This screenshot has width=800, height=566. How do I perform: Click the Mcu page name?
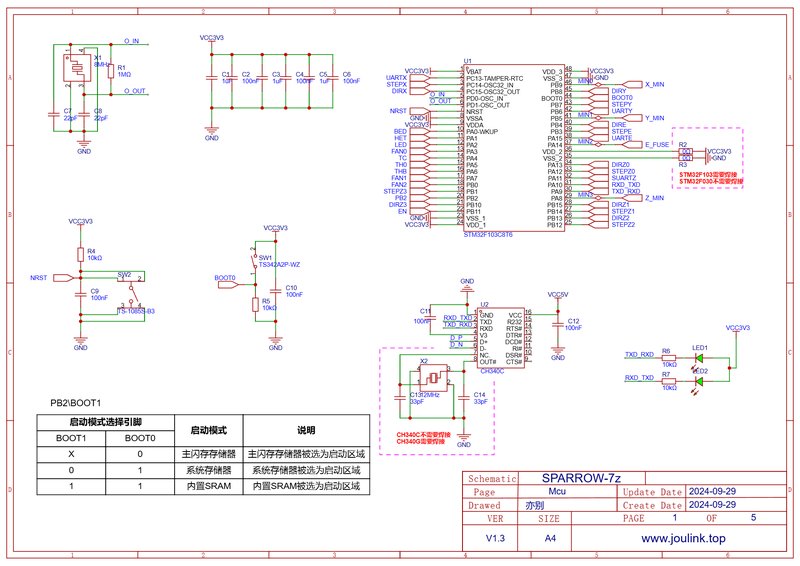coord(557,491)
